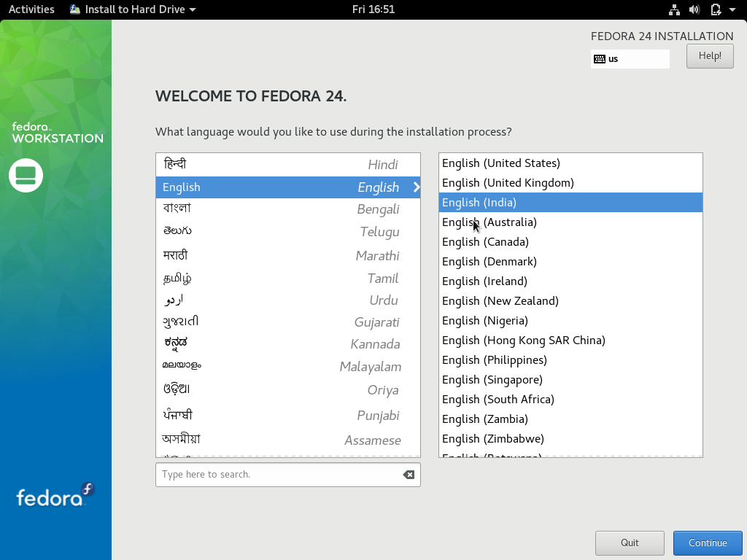The height and width of the screenshot is (560, 747).
Task: Click the chevron arrow on the English row
Action: 417,187
